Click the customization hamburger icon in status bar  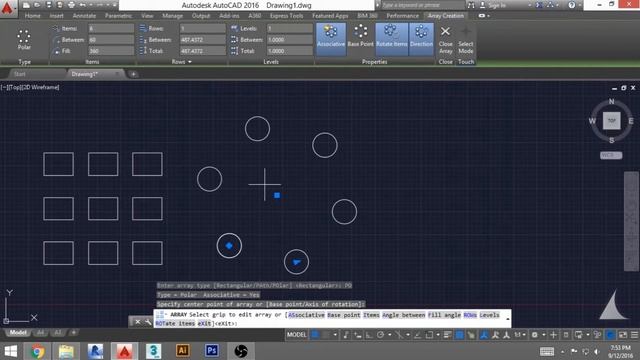[x=634, y=335]
